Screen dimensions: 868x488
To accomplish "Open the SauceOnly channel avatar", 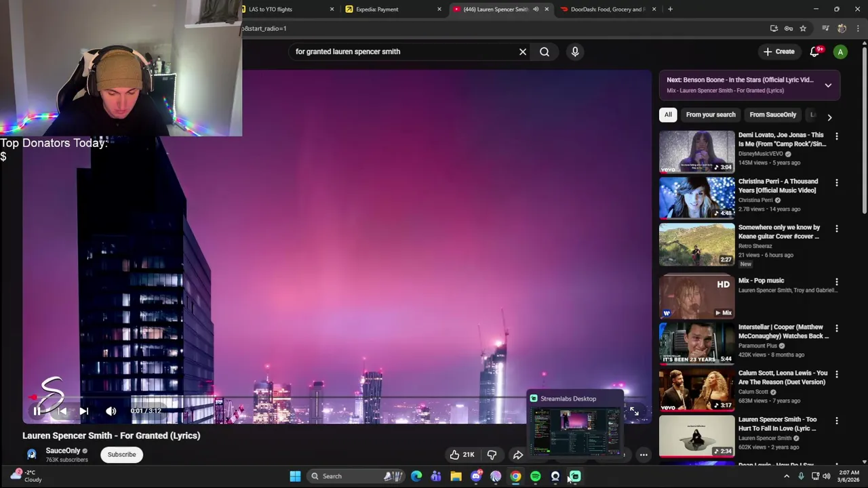I will [x=31, y=454].
